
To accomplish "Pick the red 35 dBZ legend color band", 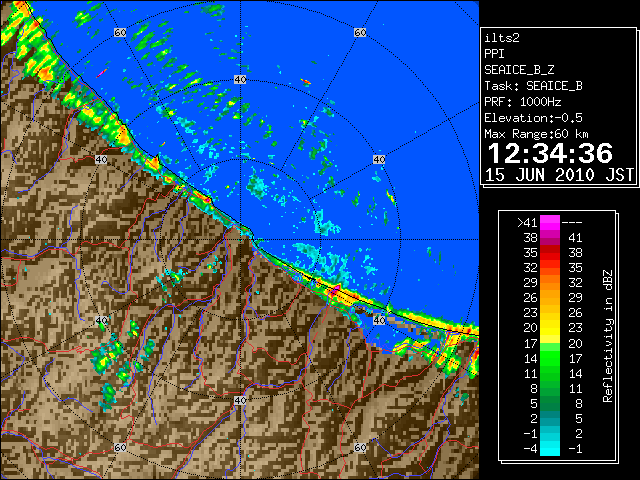I will (550, 253).
